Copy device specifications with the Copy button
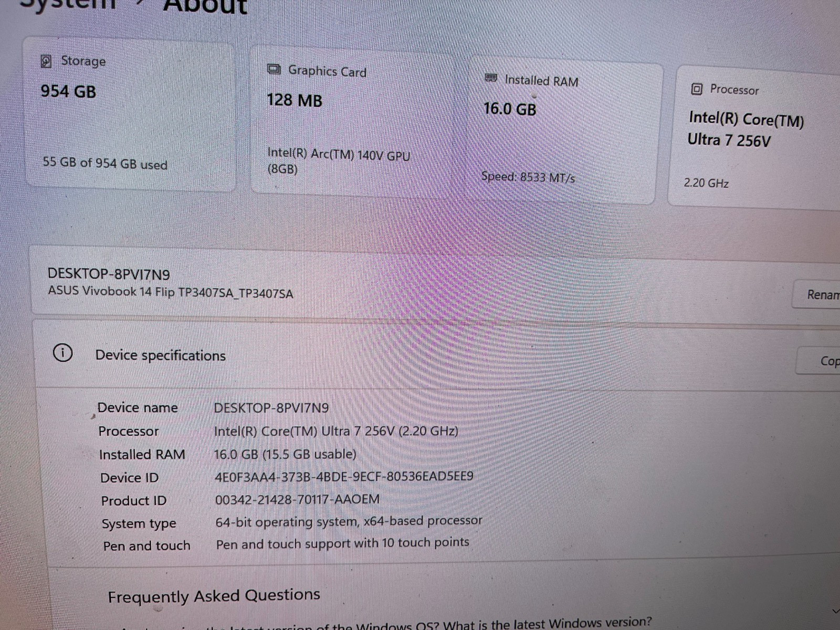Screen dimensions: 840x630 (x=819, y=361)
